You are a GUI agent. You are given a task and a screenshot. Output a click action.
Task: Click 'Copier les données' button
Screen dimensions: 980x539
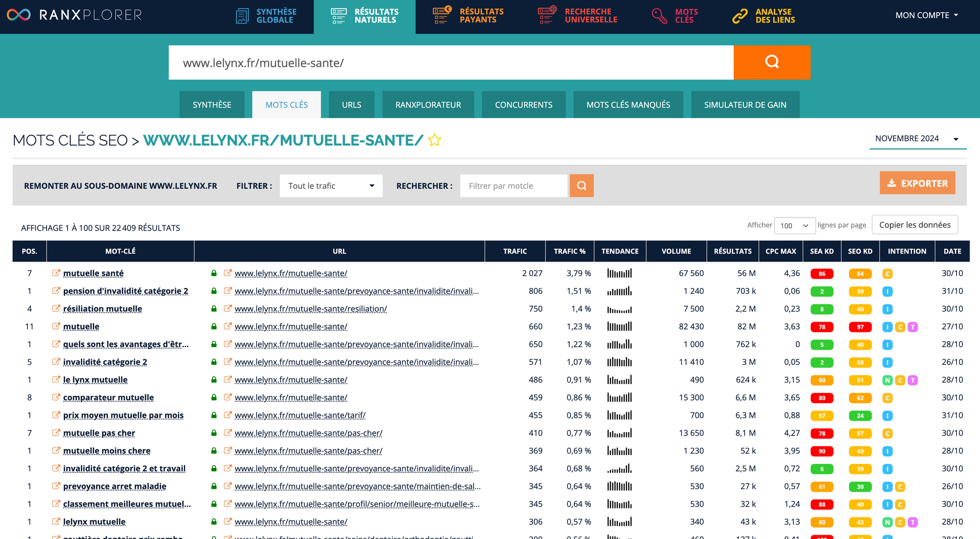tap(914, 225)
